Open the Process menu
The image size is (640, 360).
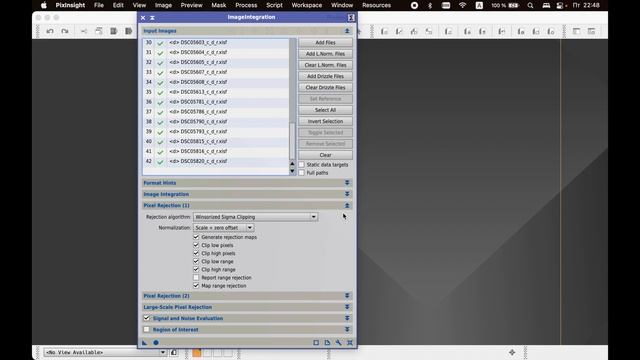[246, 5]
